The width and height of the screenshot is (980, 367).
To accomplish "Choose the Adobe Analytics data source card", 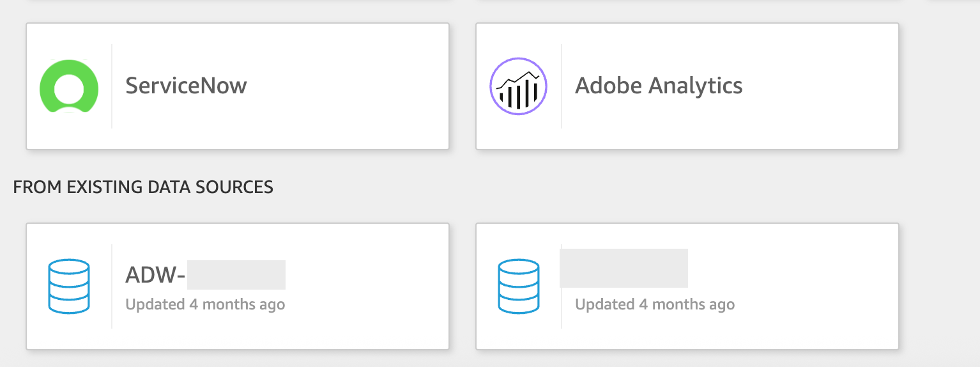I will pos(687,86).
